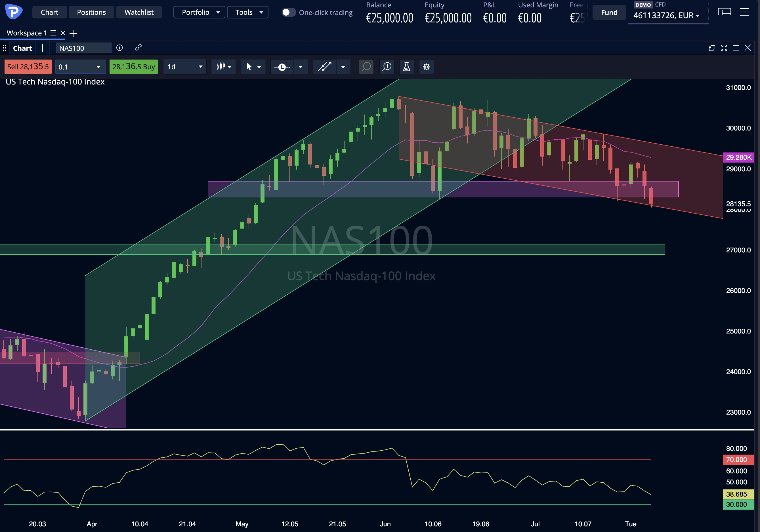Open the 0.1 trade size dropdown

(x=80, y=66)
